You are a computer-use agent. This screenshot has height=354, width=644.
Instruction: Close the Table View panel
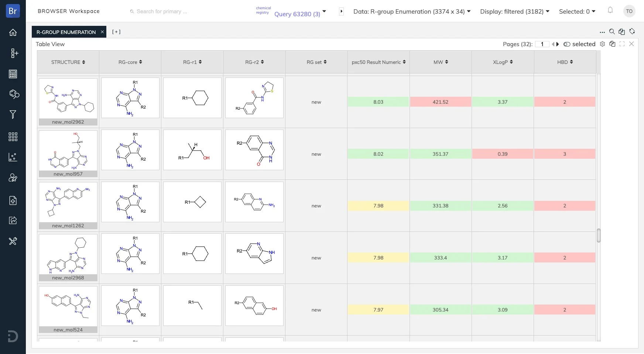[x=631, y=44]
